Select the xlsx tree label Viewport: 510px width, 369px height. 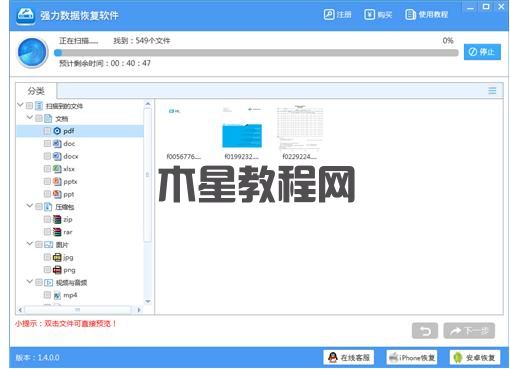69,169
